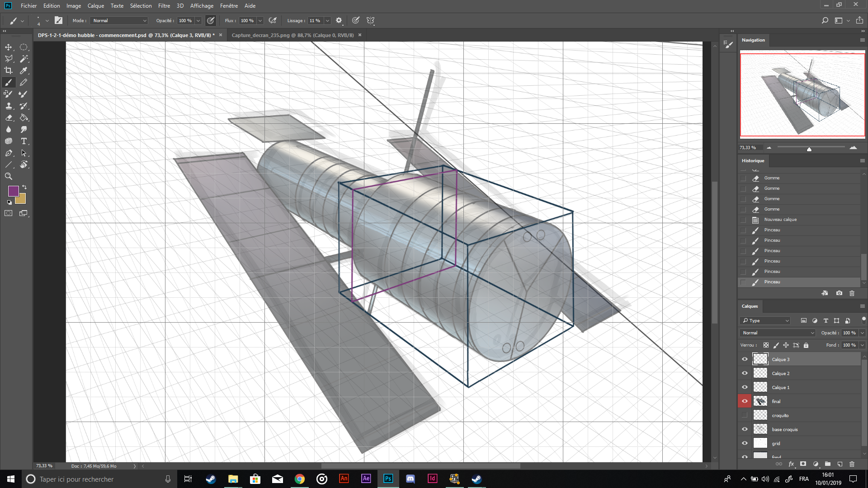Viewport: 868px width, 488px height.
Task: Switch to Capture_decran_235.png tab
Action: 292,35
